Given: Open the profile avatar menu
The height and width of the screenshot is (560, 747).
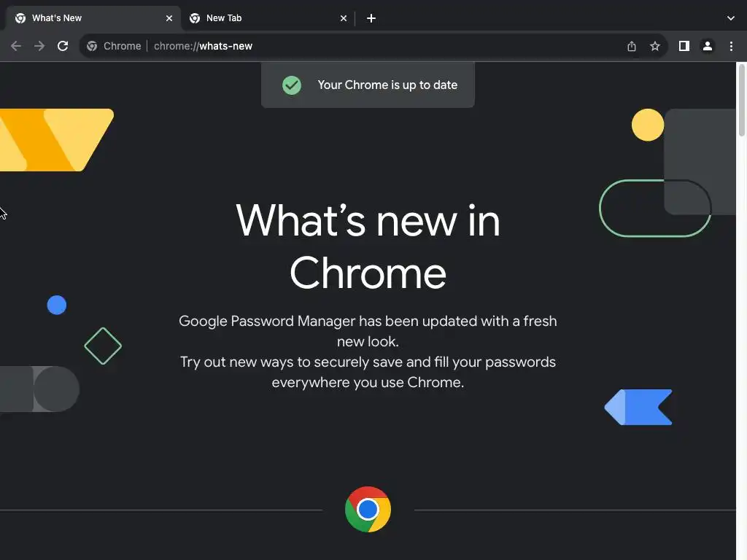Looking at the screenshot, I should [707, 46].
